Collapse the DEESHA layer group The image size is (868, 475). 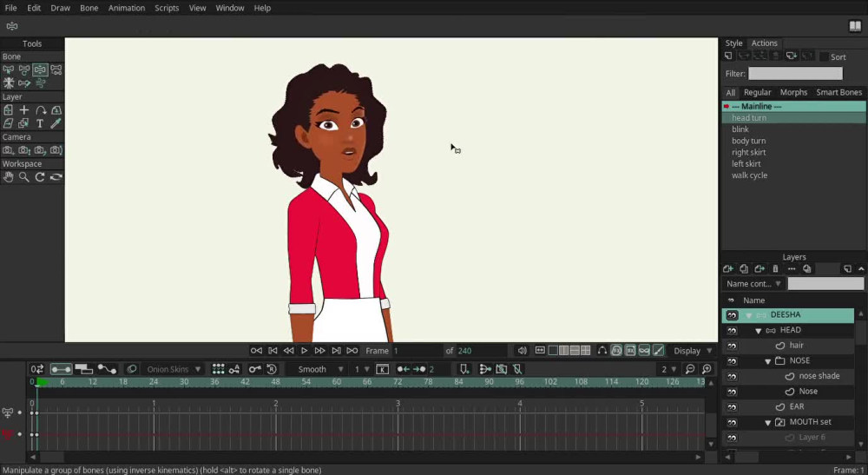[x=749, y=315]
